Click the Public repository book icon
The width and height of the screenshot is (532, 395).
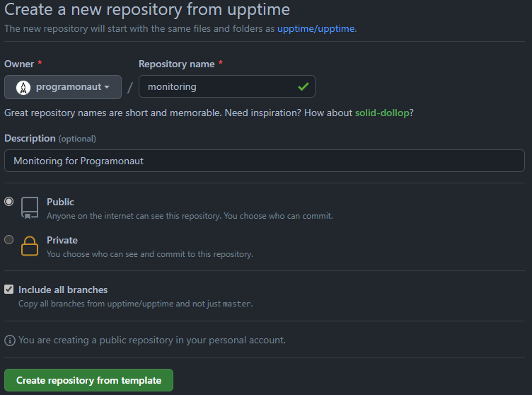coord(30,208)
